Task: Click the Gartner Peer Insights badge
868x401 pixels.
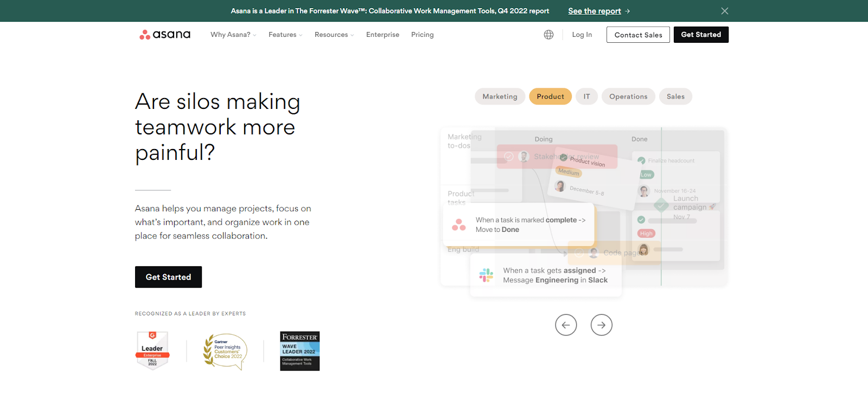Action: [225, 352]
